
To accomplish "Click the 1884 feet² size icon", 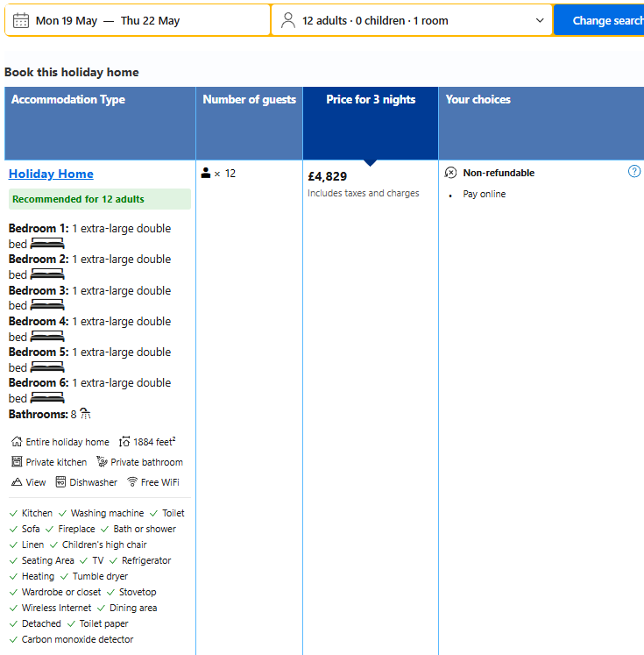I will (x=124, y=442).
